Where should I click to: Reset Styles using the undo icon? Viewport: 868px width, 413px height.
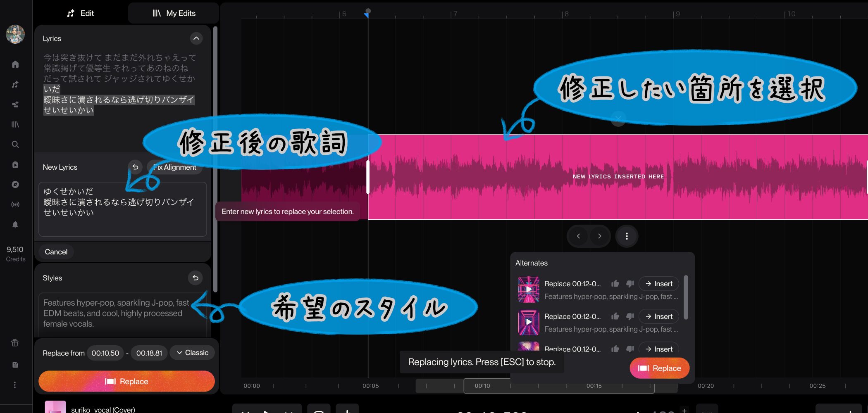[196, 278]
